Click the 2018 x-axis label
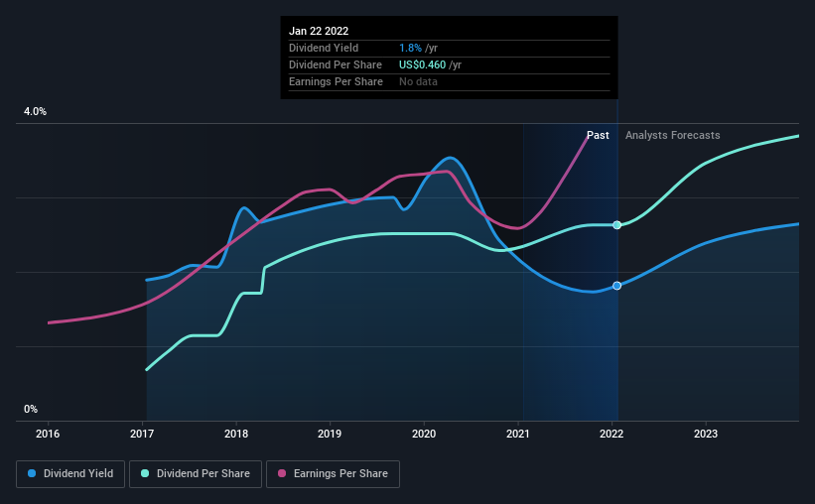This screenshot has height=504, width=815. (x=236, y=434)
